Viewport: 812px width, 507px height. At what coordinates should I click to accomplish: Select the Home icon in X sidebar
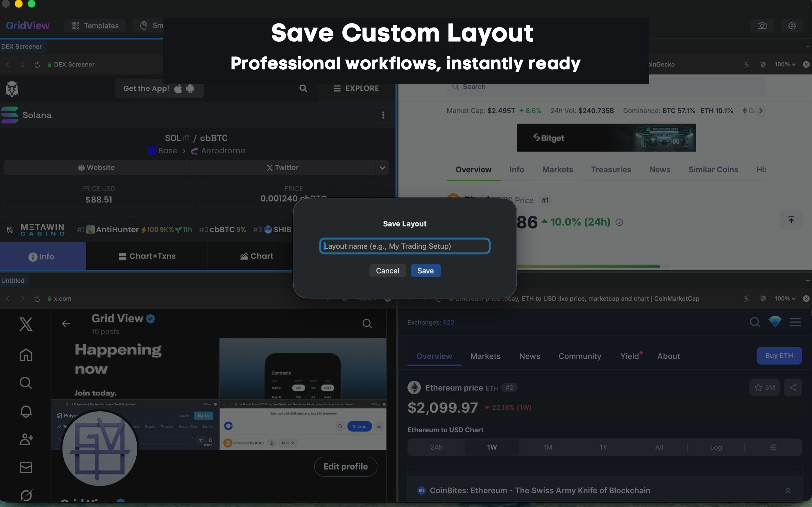26,355
